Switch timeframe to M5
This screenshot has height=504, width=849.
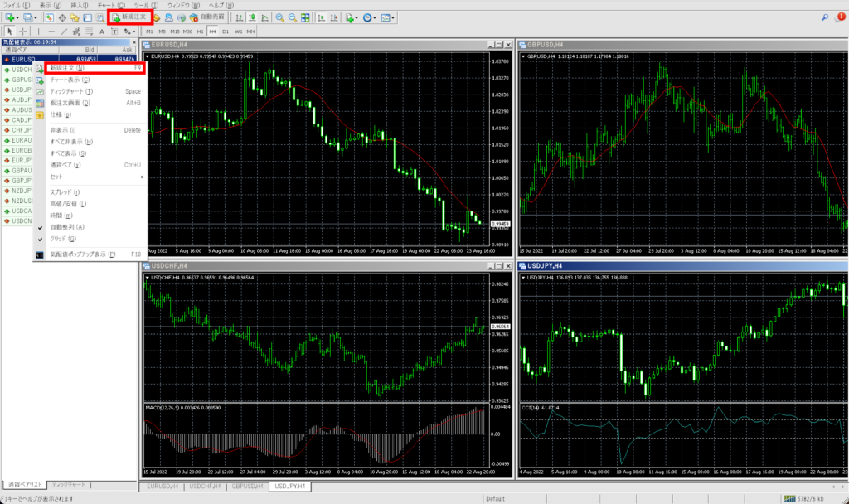point(162,31)
